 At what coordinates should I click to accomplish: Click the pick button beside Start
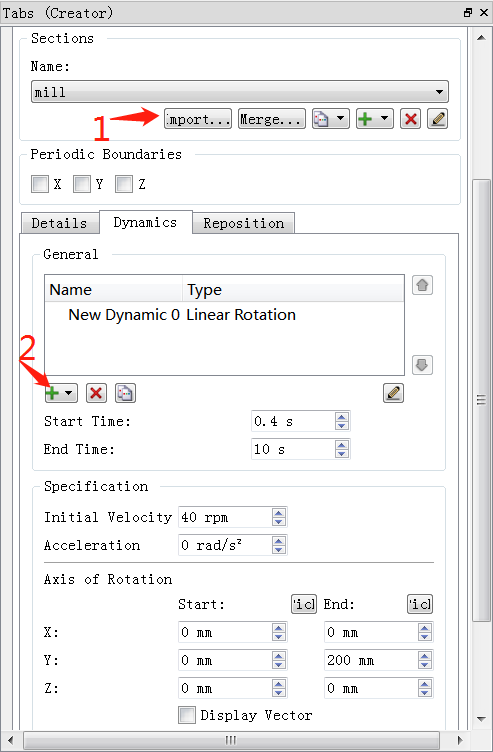tap(304, 604)
